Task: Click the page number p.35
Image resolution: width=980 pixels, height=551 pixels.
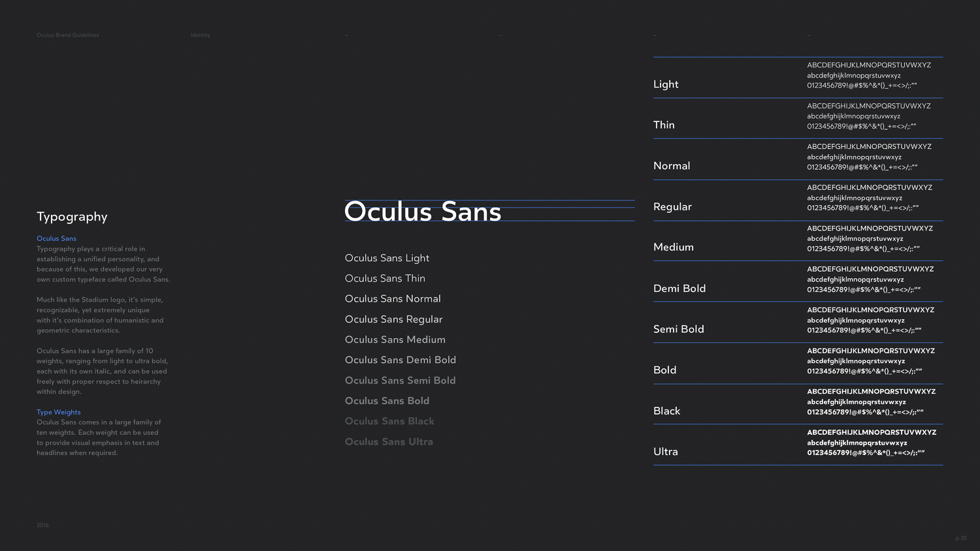Action: point(960,538)
